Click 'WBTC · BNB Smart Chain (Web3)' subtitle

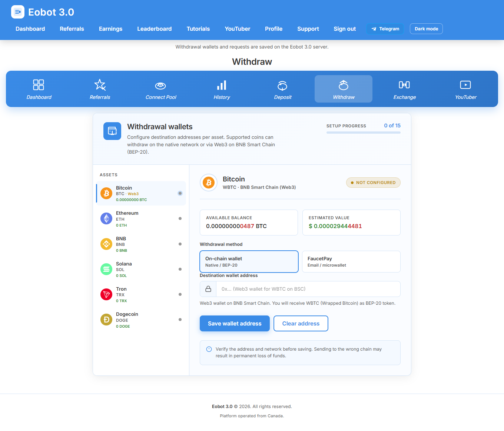pyautogui.click(x=259, y=187)
